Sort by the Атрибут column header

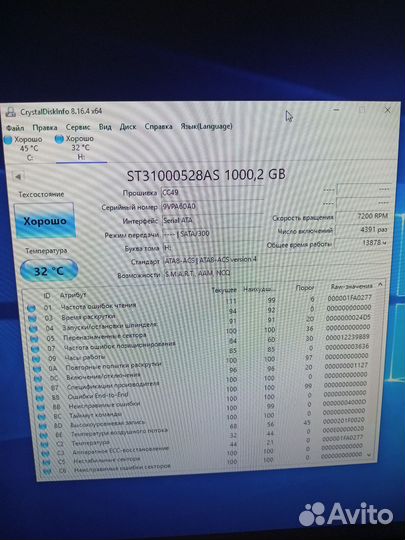coord(73,295)
